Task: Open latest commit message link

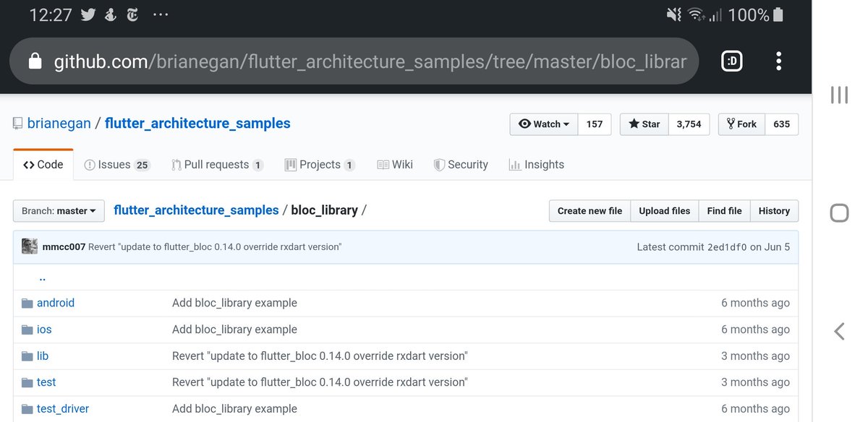Action: (215, 247)
